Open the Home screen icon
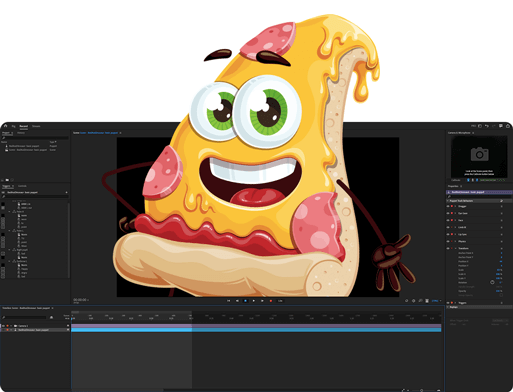Viewport: 513px width, 392px height. 6,126
